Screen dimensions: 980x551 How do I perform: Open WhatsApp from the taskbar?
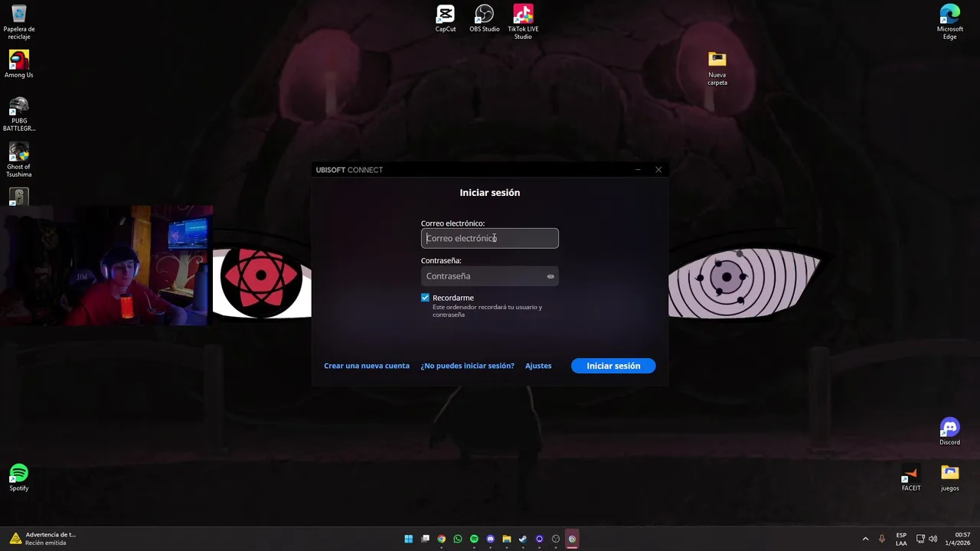coord(458,539)
